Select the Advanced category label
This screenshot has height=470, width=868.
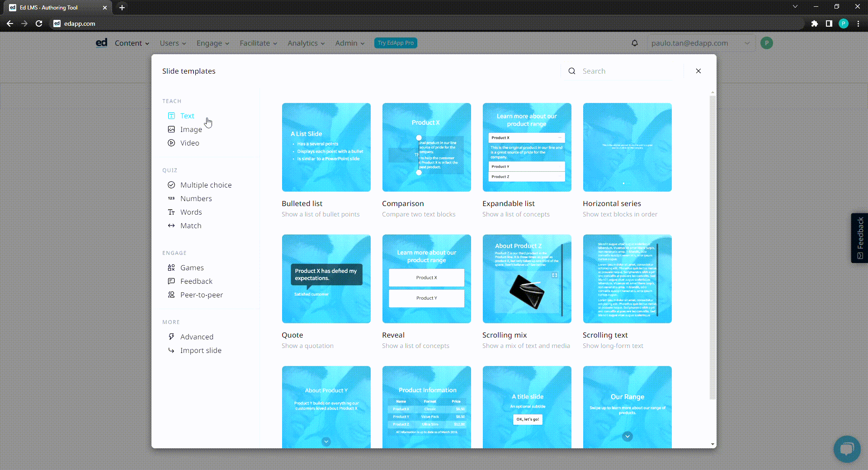(197, 337)
